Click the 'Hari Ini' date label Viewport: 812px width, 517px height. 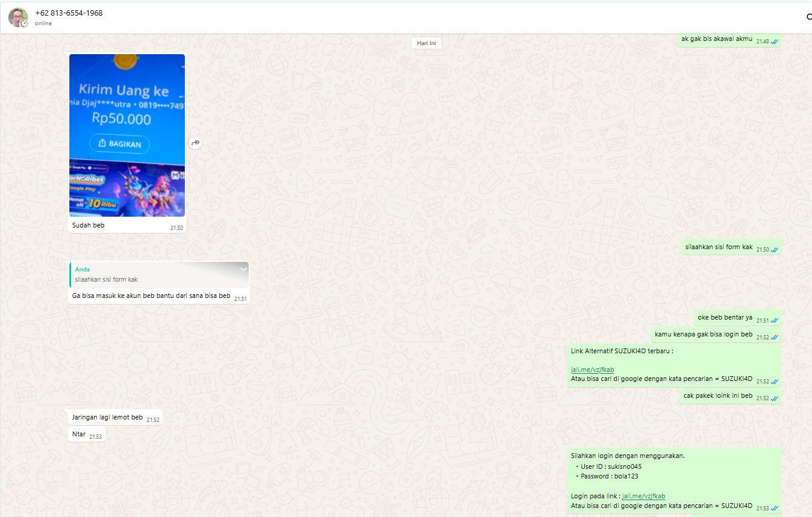426,43
